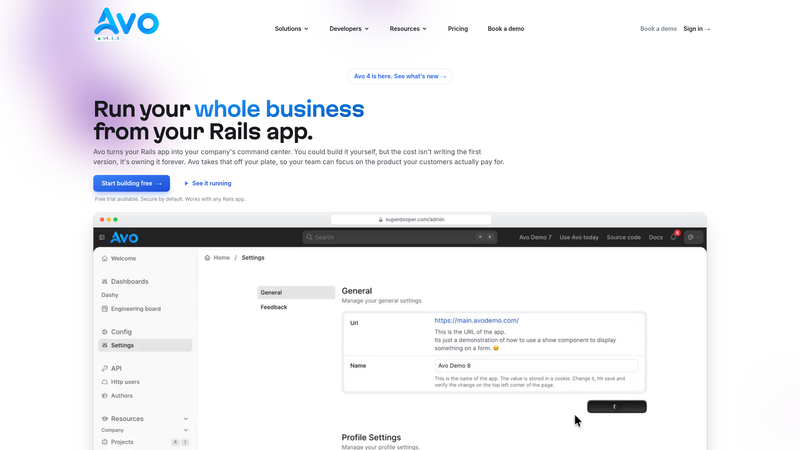Click the lock icon in address bar

[381, 219]
